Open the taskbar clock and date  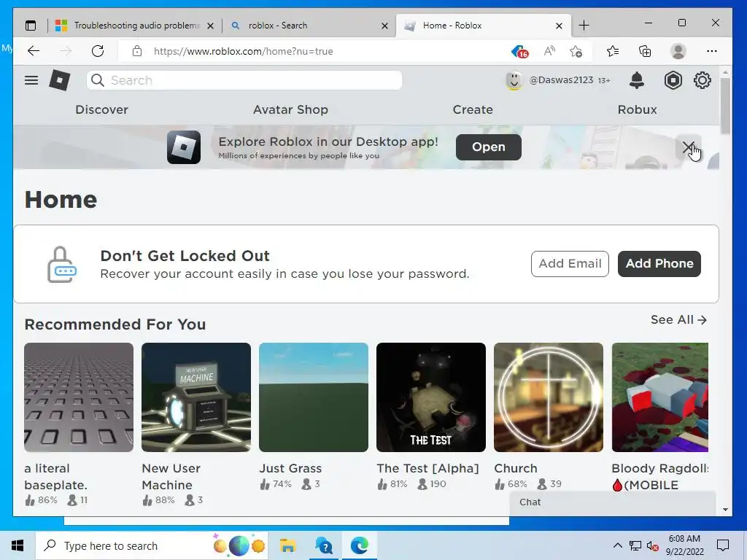684,545
